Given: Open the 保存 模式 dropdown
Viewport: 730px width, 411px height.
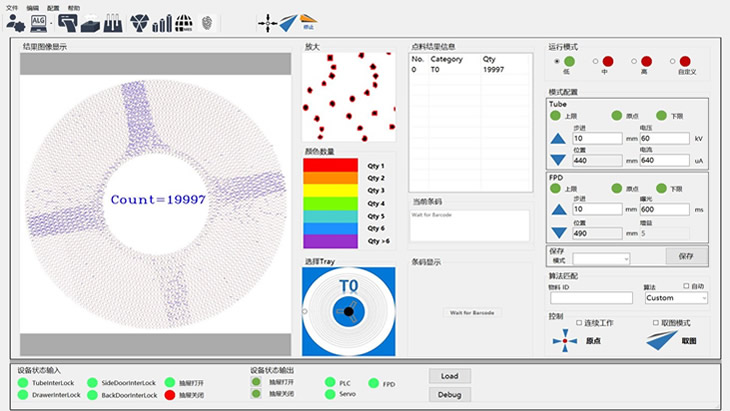Looking at the screenshot, I should click(601, 259).
